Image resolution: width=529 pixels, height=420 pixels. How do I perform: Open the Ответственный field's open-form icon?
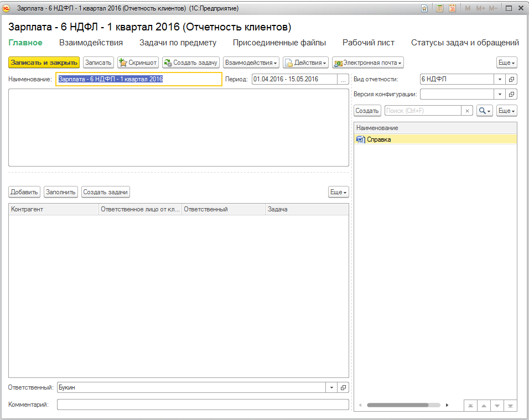click(x=344, y=387)
